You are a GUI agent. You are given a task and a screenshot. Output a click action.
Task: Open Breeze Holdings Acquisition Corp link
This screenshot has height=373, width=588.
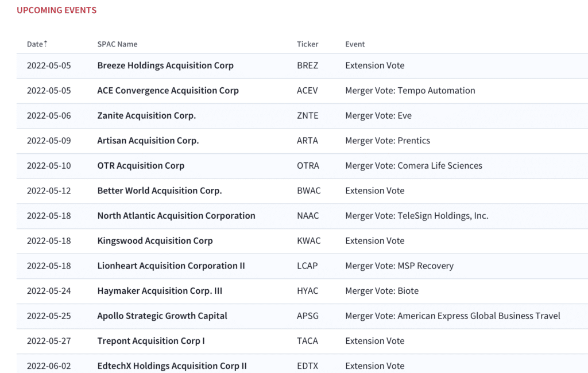pos(165,65)
